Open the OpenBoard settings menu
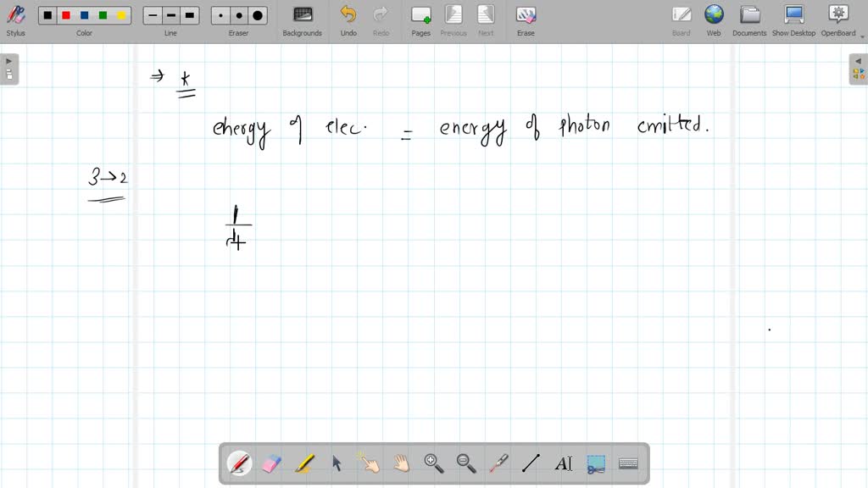 837,19
